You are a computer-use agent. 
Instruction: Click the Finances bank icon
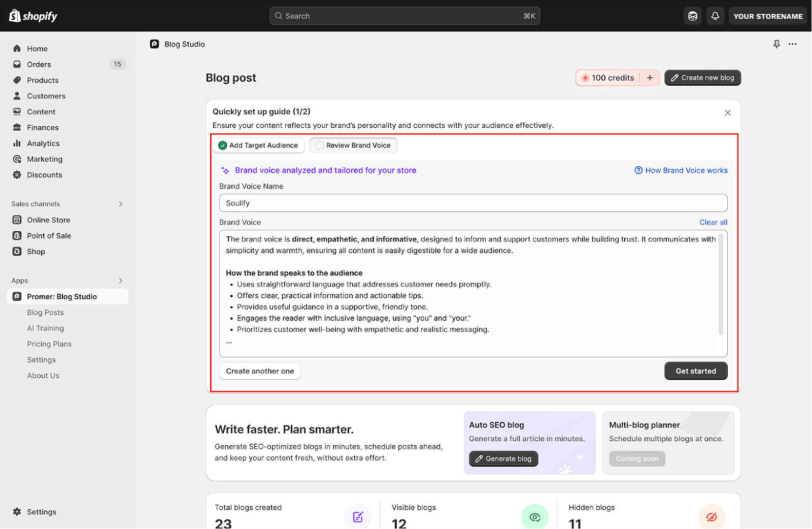click(x=17, y=127)
